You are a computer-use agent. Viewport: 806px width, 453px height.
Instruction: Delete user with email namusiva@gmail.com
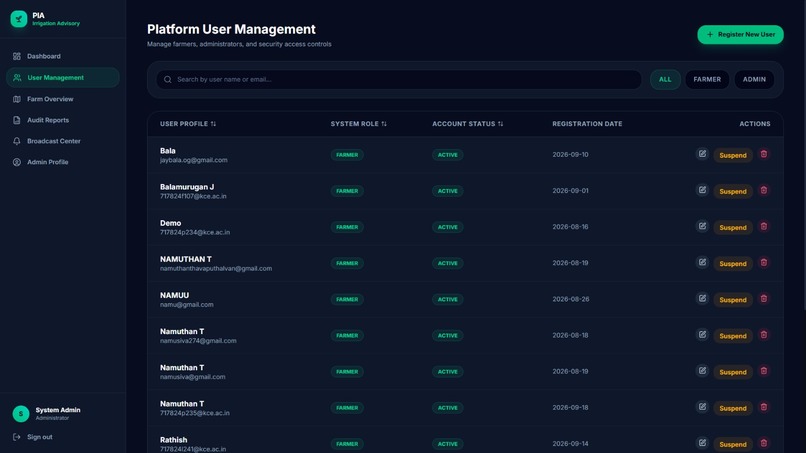(x=764, y=371)
